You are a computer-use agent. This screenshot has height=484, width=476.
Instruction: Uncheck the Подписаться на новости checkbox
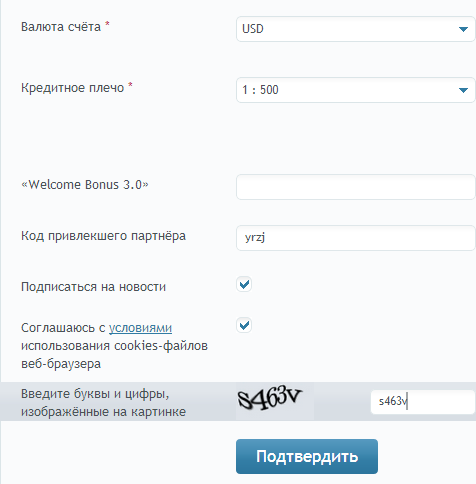pos(244,284)
